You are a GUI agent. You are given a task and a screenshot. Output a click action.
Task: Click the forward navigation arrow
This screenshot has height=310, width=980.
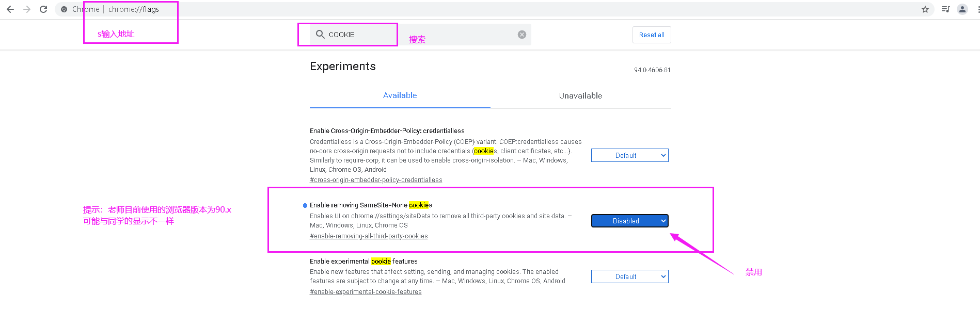click(x=27, y=9)
